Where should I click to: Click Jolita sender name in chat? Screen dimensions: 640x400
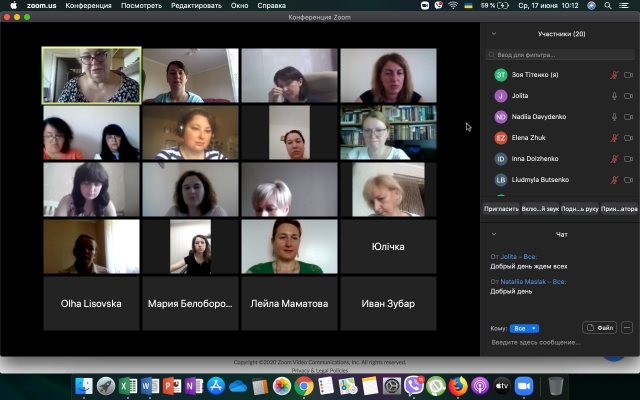(x=509, y=257)
